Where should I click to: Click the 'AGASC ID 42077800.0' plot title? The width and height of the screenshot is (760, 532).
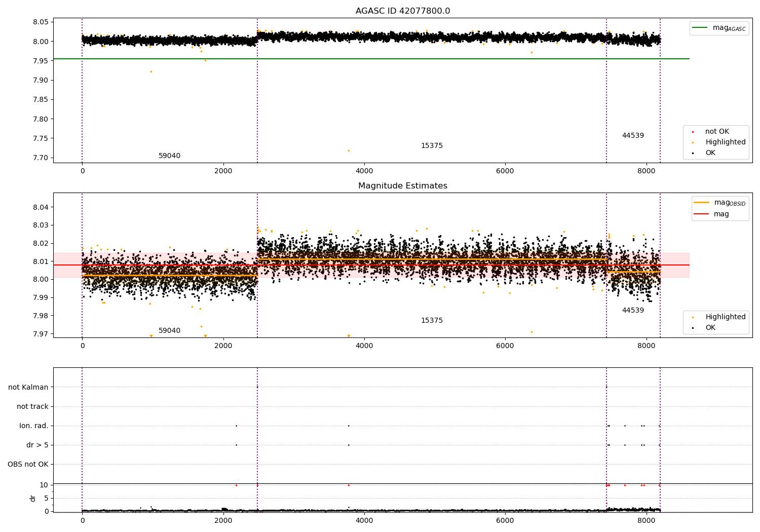403,11
